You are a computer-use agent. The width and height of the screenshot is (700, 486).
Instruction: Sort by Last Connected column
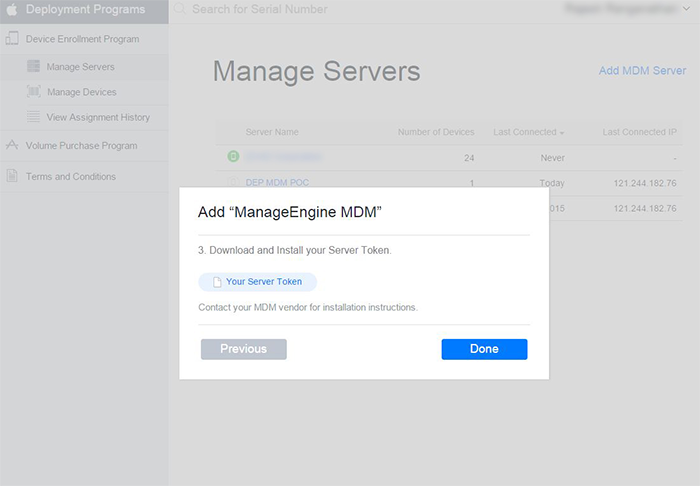click(529, 132)
